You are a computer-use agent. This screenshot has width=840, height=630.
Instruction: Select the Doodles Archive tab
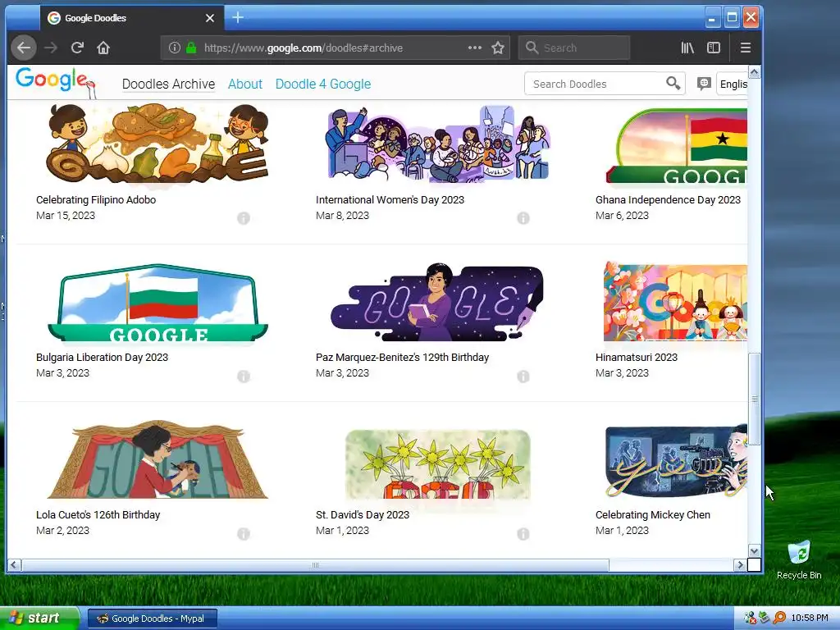(x=168, y=84)
